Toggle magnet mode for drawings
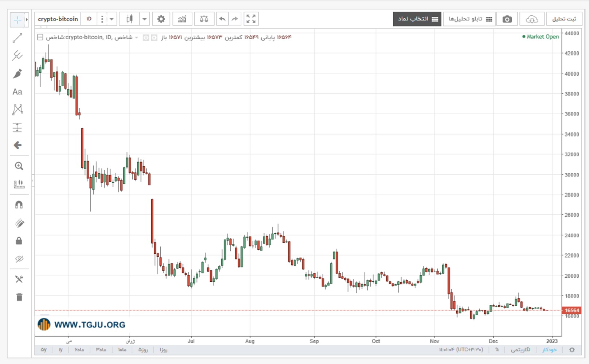 (19, 205)
